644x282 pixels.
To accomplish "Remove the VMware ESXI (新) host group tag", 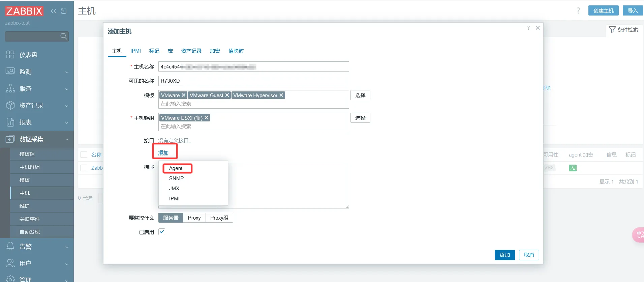I will pyautogui.click(x=206, y=118).
